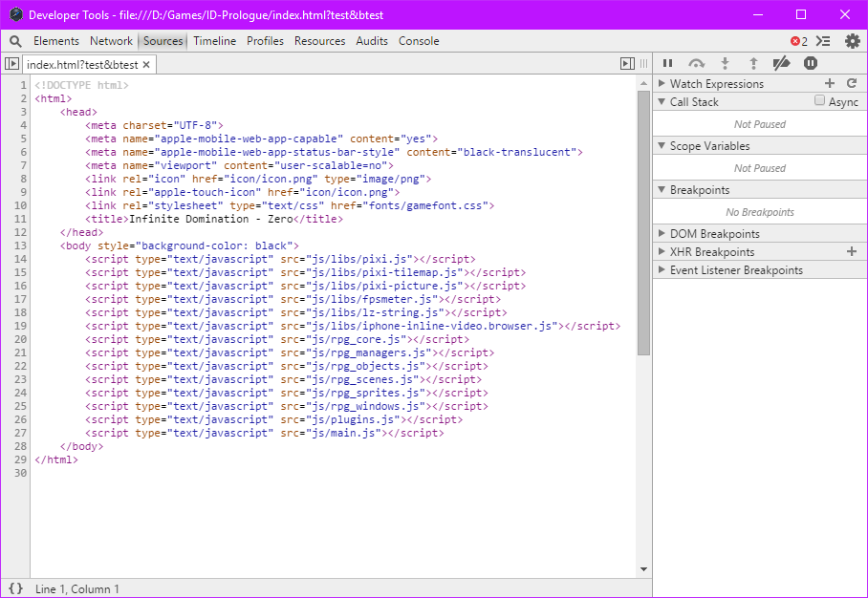
Task: Pause script execution
Action: [667, 64]
